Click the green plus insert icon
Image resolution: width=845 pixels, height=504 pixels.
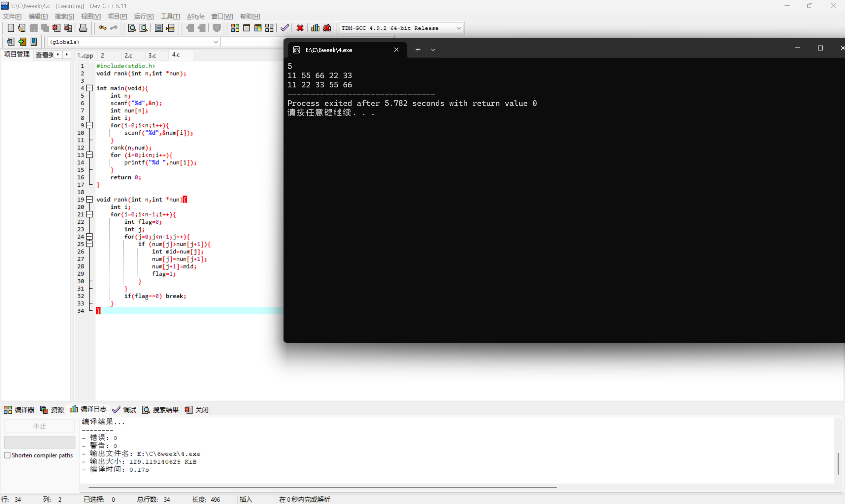[x=22, y=42]
